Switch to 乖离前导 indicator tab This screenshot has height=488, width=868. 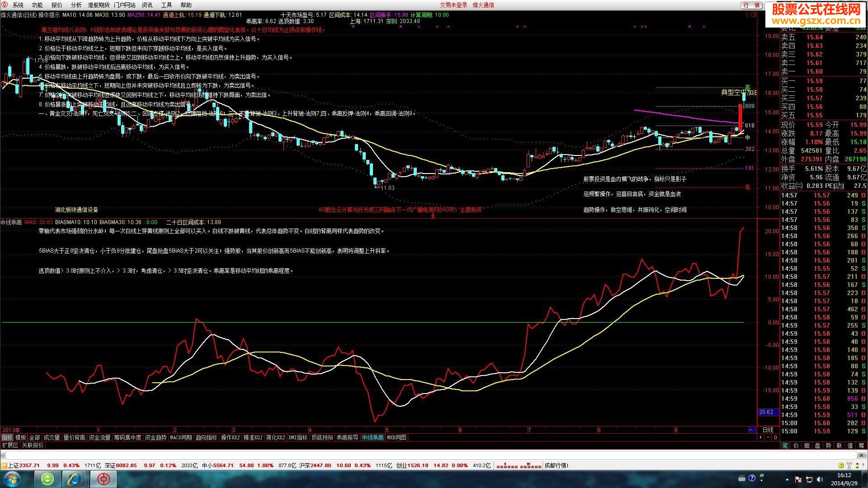(x=347, y=437)
